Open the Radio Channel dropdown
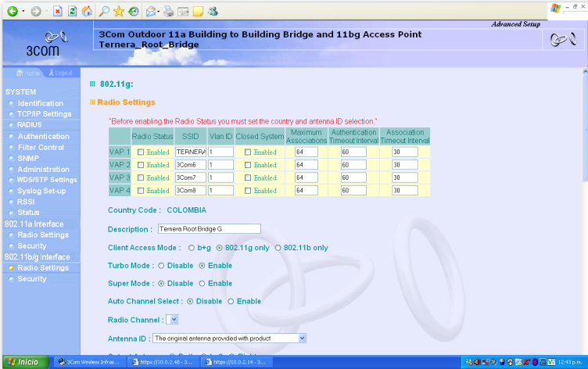The image size is (588, 369). [x=174, y=319]
